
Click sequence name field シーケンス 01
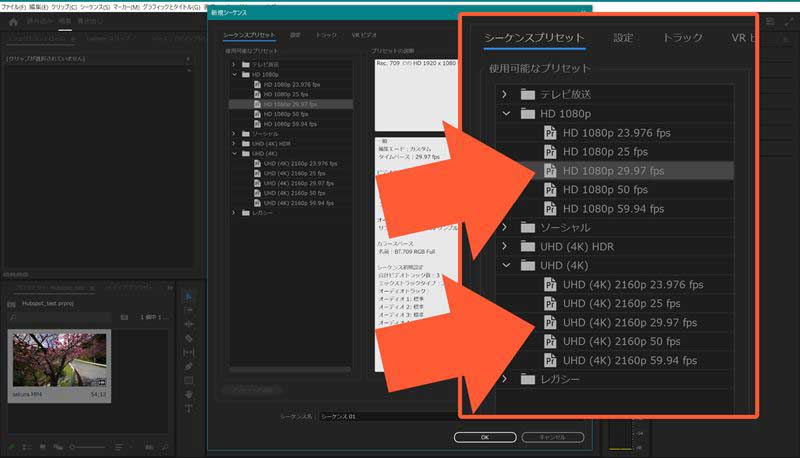click(389, 417)
